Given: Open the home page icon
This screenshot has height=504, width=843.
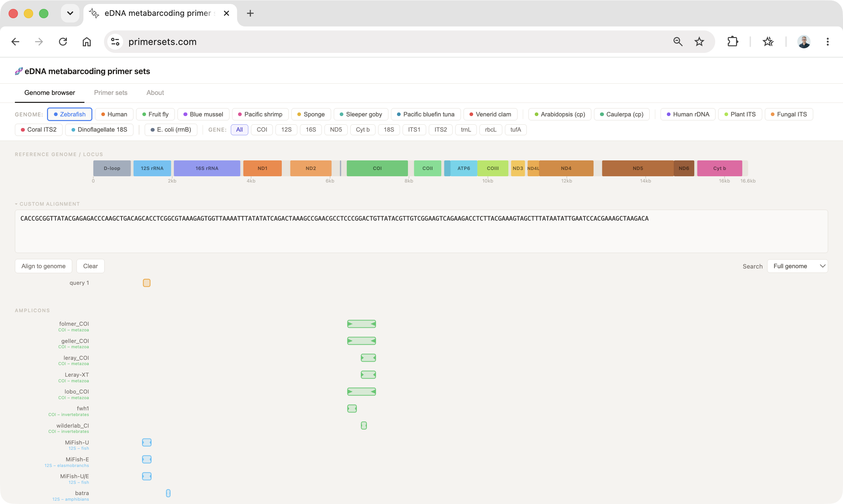Looking at the screenshot, I should pos(87,42).
